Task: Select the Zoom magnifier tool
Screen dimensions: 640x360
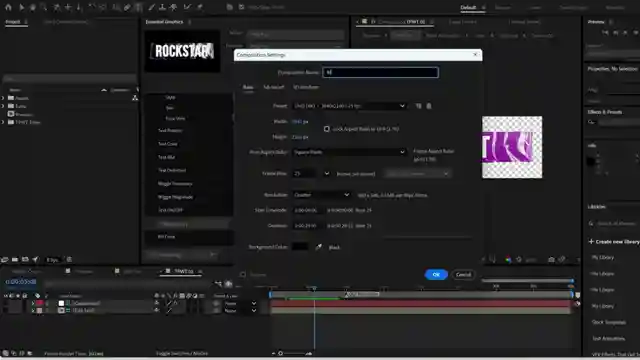Action: 44,7
